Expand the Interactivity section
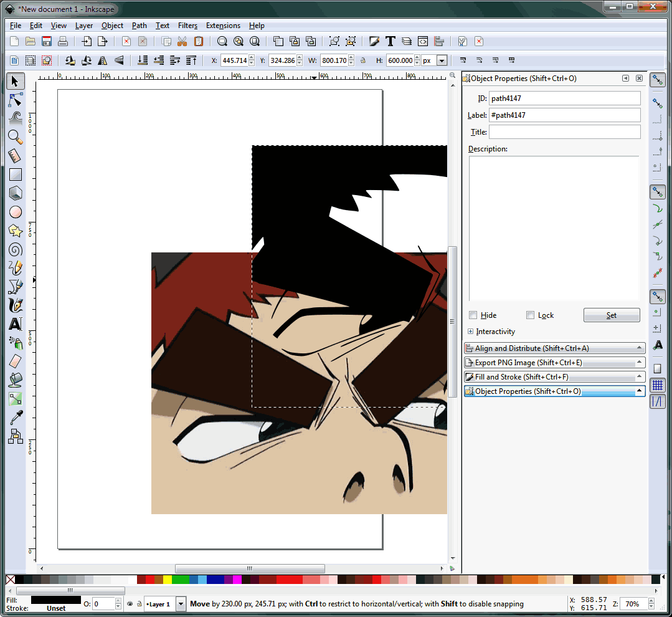672x617 pixels. (x=471, y=332)
